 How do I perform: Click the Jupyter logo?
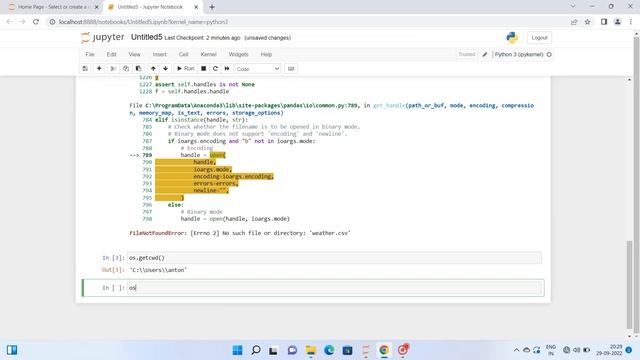tap(102, 38)
